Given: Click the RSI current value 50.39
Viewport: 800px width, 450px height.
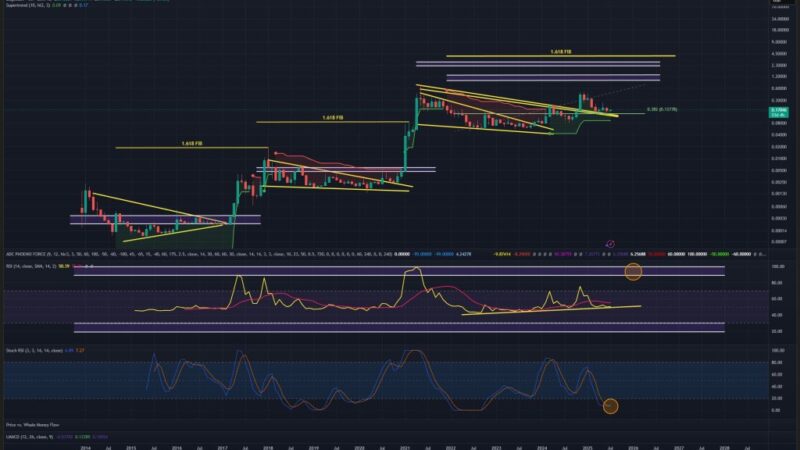Looking at the screenshot, I should click(x=64, y=266).
